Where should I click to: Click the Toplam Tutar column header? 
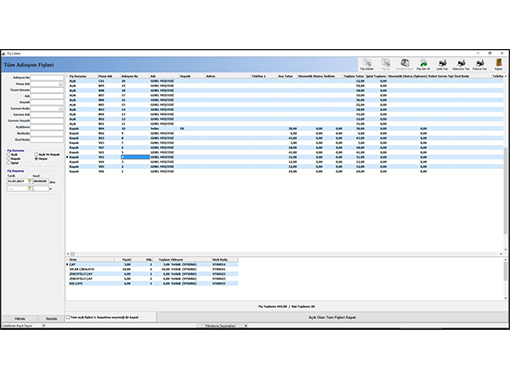[354, 76]
